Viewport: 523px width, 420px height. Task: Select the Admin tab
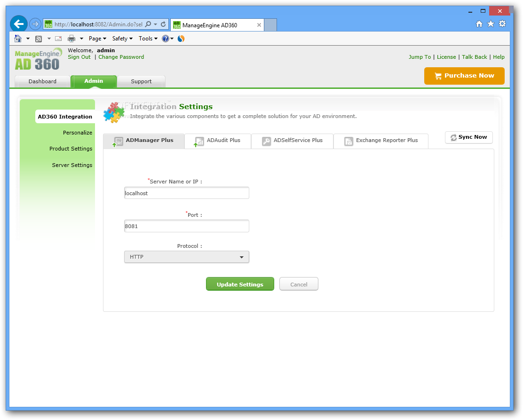click(94, 81)
